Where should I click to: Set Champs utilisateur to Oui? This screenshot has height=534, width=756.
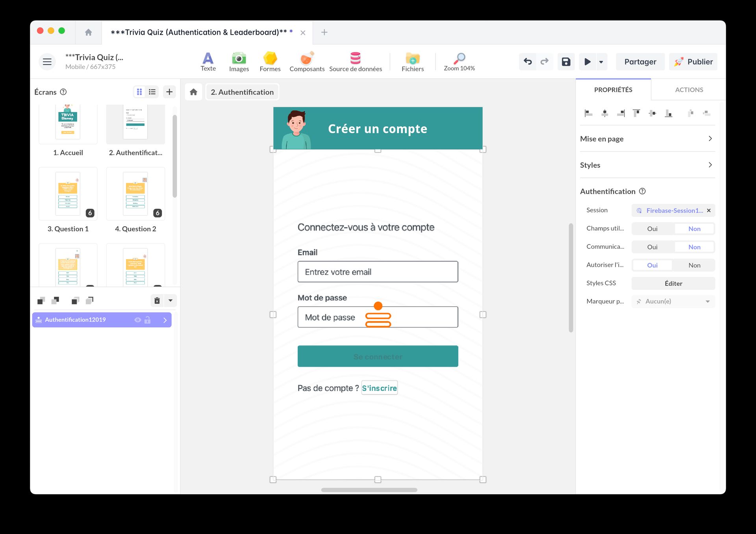pyautogui.click(x=652, y=229)
